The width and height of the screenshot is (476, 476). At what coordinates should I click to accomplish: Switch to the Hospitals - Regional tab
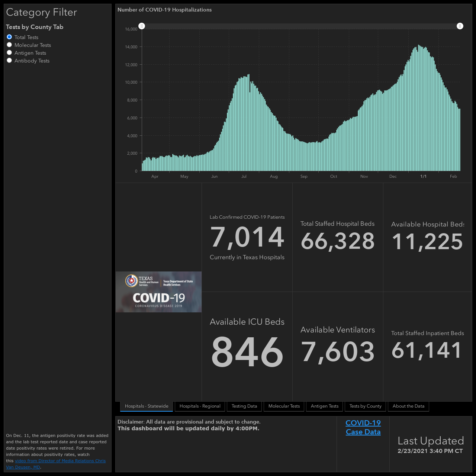tap(200, 406)
